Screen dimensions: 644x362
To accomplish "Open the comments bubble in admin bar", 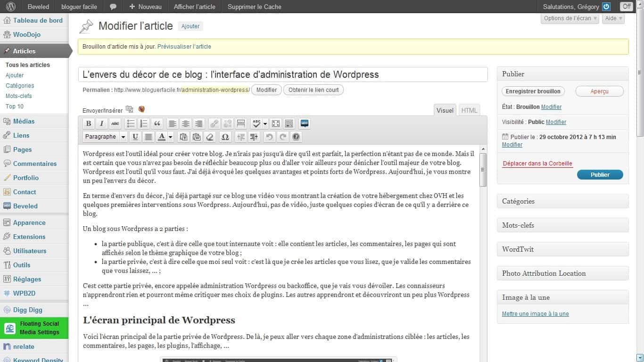I will click(113, 7).
